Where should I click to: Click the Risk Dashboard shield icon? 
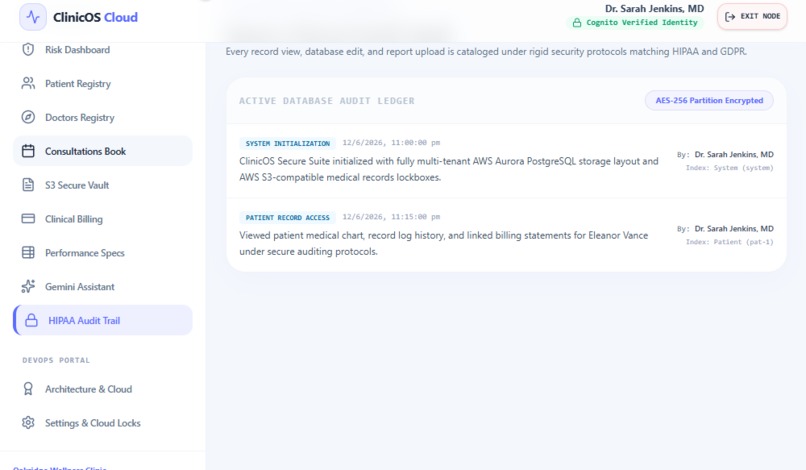click(28, 49)
